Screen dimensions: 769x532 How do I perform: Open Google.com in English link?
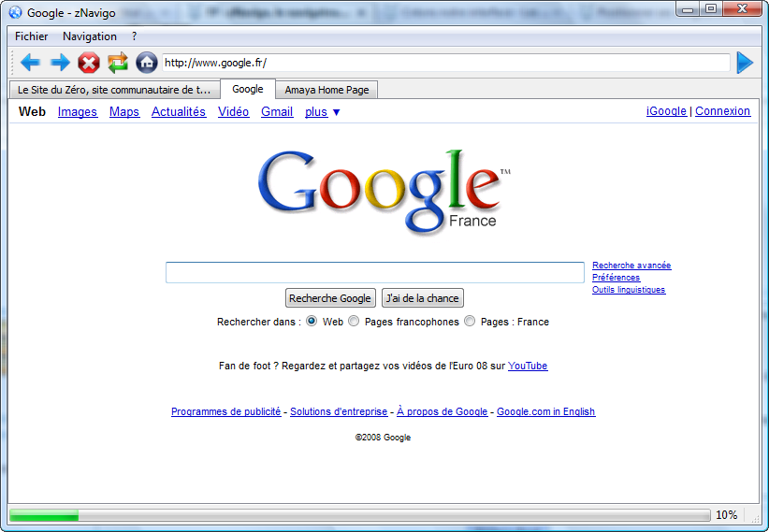pos(545,412)
